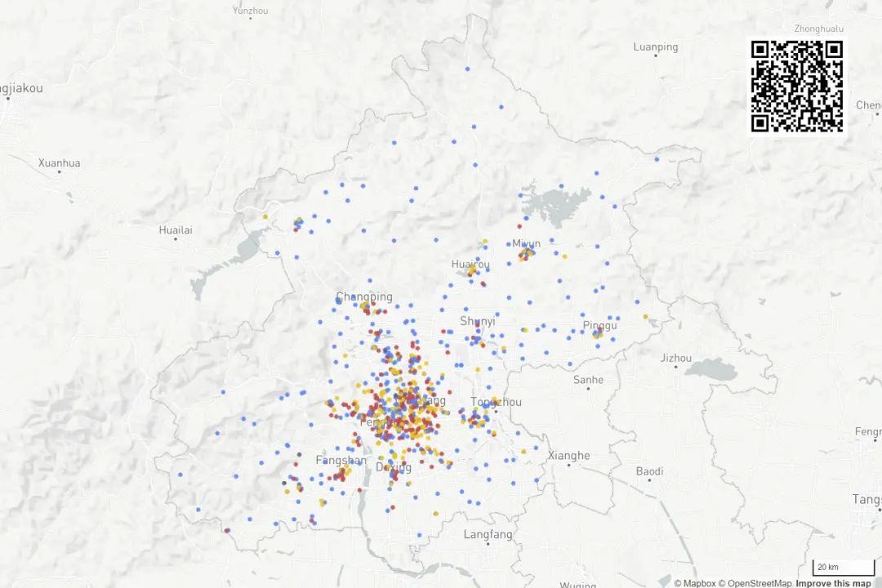
Task: Select the Luanping place label
Action: pos(656,47)
